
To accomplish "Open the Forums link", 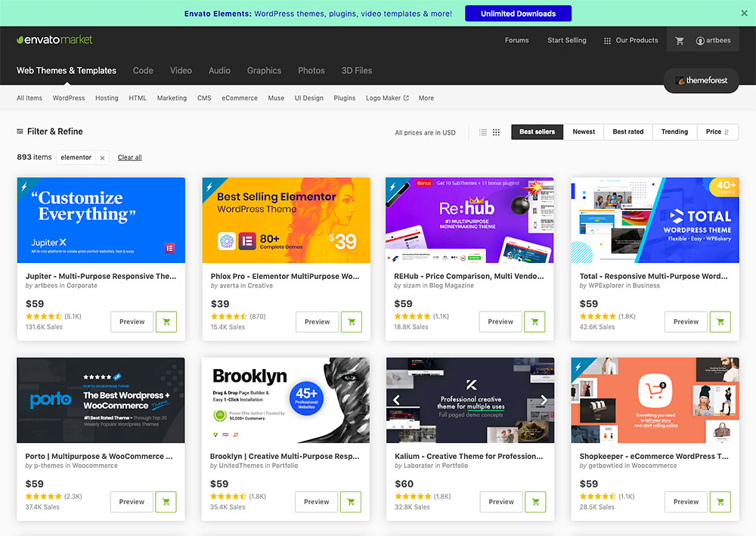I will click(517, 41).
